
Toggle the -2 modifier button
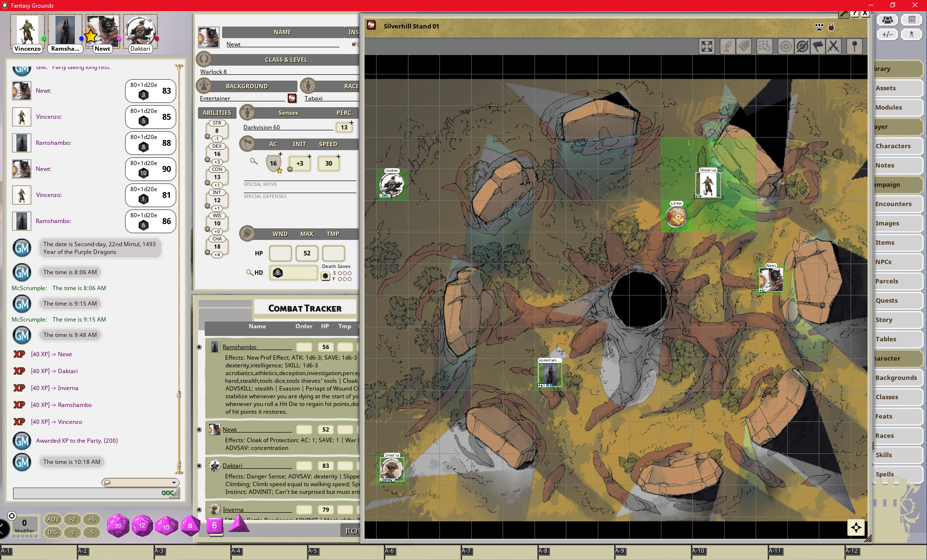[x=72, y=532]
